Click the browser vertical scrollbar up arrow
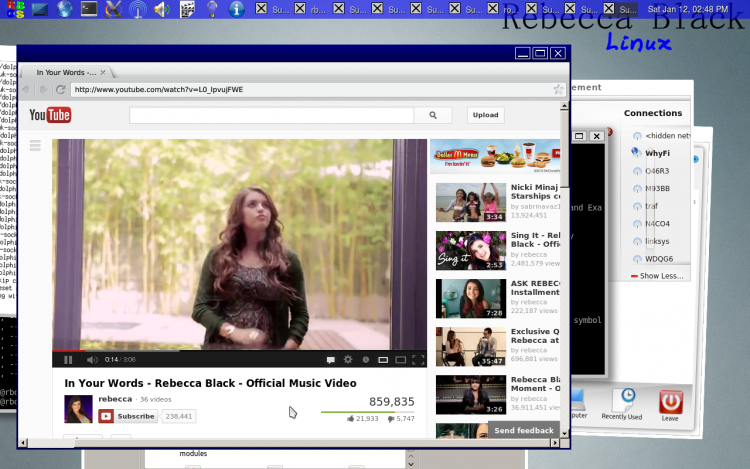This screenshot has width=750, height=469. (564, 105)
